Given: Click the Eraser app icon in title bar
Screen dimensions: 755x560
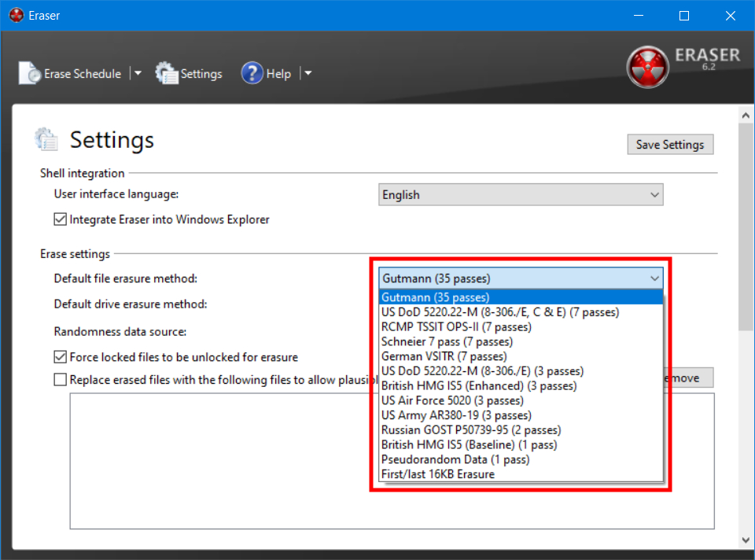Looking at the screenshot, I should click(x=16, y=16).
